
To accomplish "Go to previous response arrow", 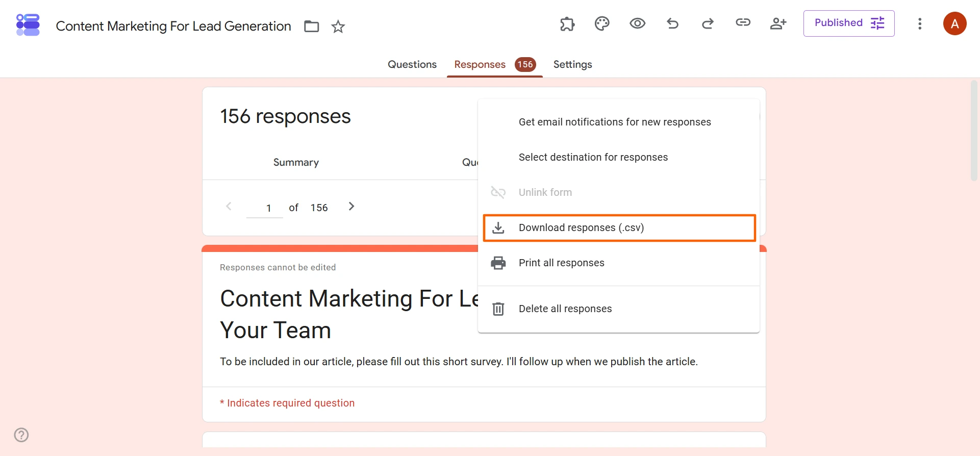I will tap(229, 207).
